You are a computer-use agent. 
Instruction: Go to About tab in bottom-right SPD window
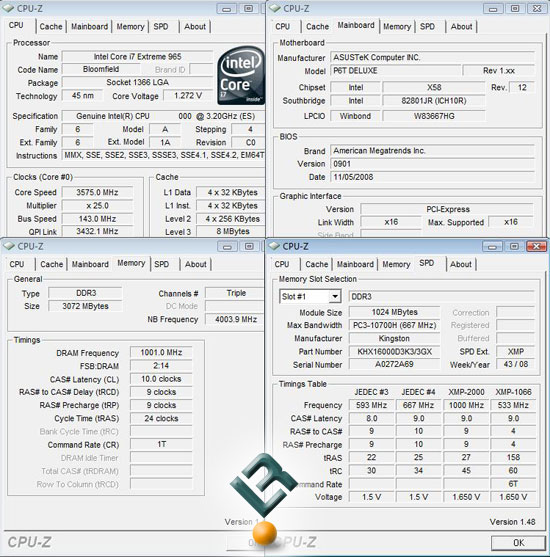pos(461,264)
